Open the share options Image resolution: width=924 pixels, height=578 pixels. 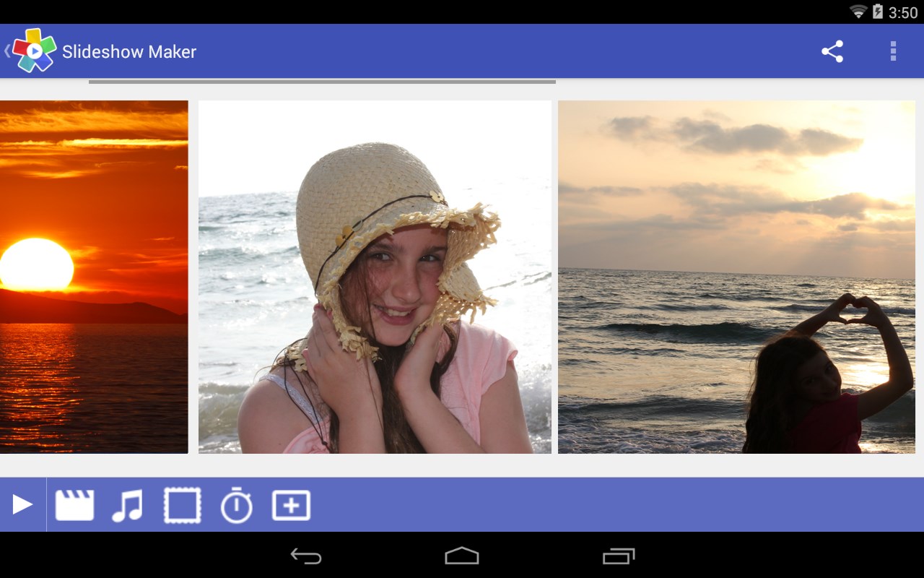tap(832, 51)
